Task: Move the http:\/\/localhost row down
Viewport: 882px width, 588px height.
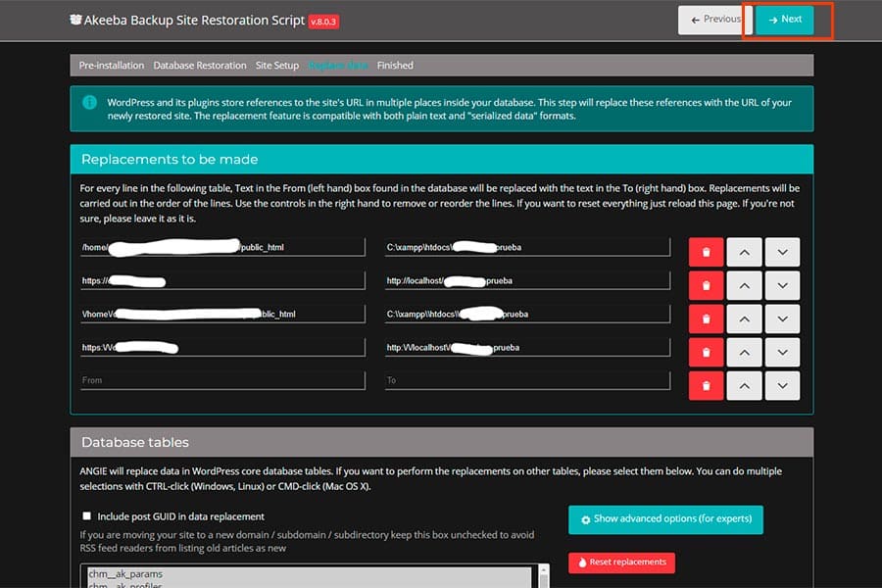Action: coord(782,353)
